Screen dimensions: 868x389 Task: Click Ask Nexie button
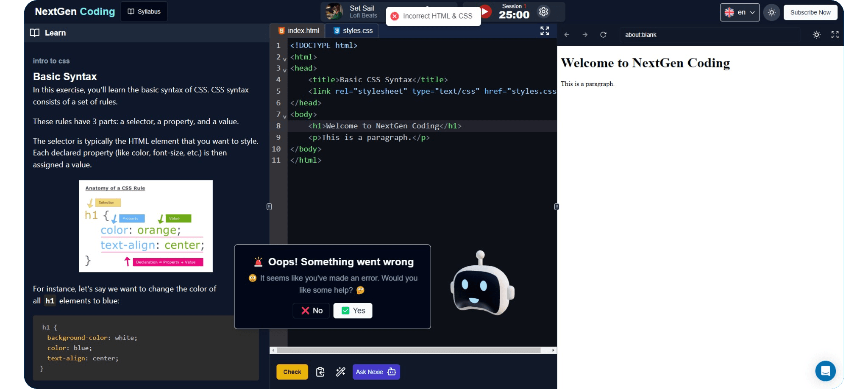(376, 372)
